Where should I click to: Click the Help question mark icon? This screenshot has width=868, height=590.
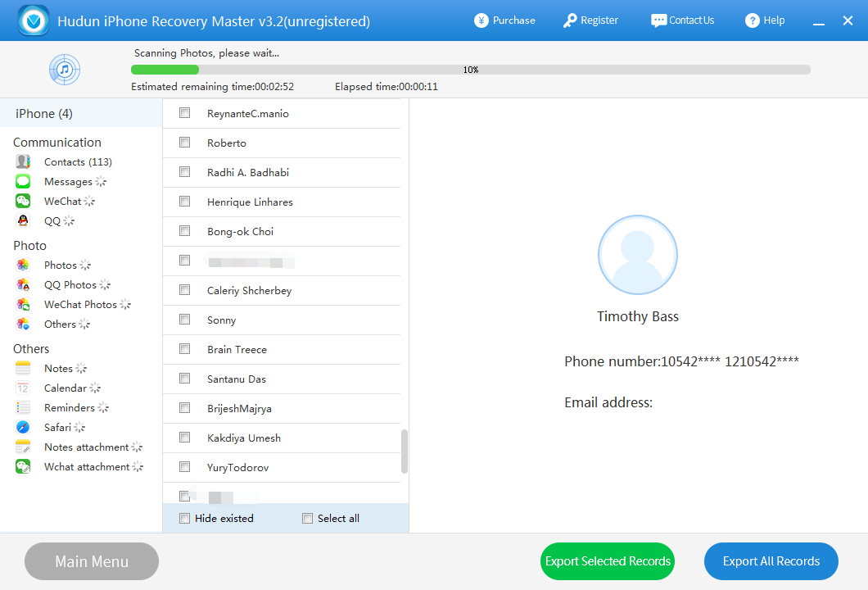tap(753, 20)
